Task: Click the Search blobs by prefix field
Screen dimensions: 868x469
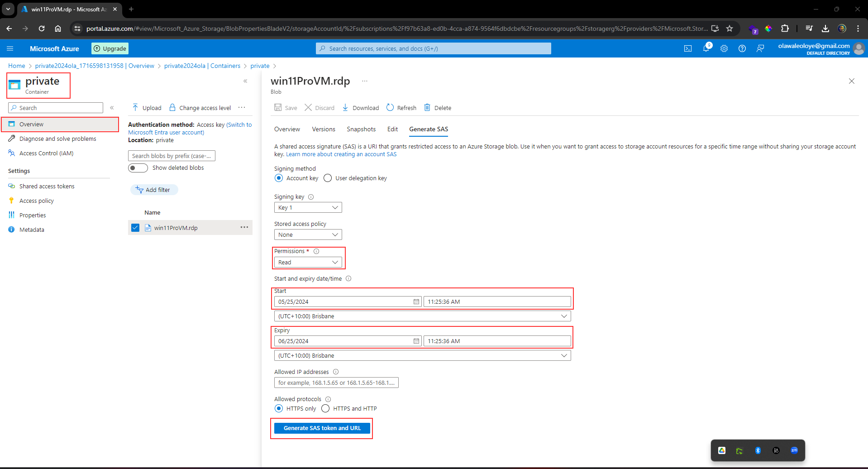Action: coord(172,156)
